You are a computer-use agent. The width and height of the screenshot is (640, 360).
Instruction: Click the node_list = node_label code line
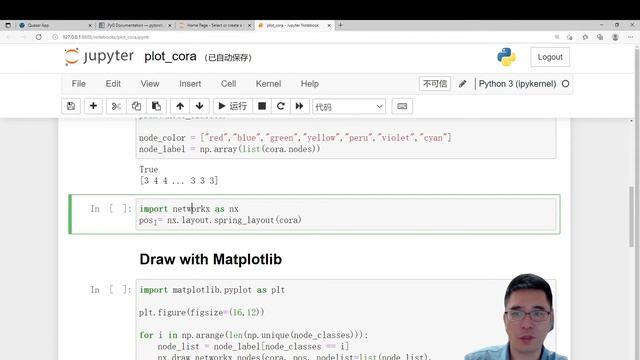coord(253,347)
